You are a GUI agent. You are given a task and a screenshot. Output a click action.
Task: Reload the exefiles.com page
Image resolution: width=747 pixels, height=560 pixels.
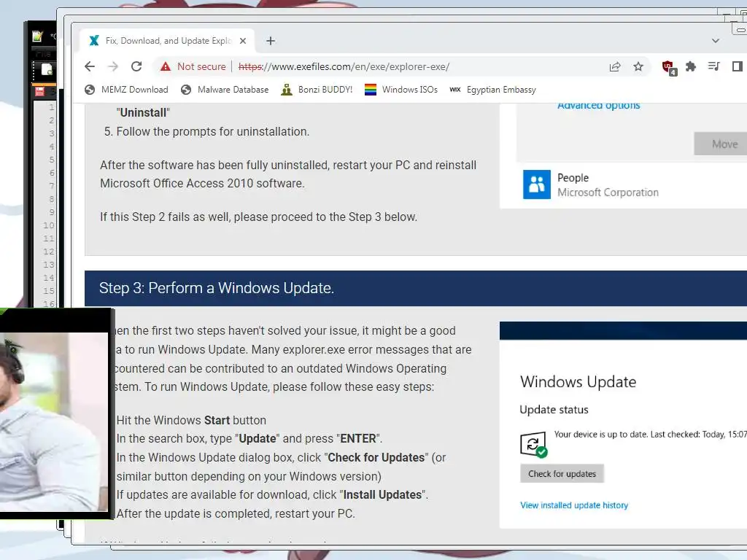(136, 66)
